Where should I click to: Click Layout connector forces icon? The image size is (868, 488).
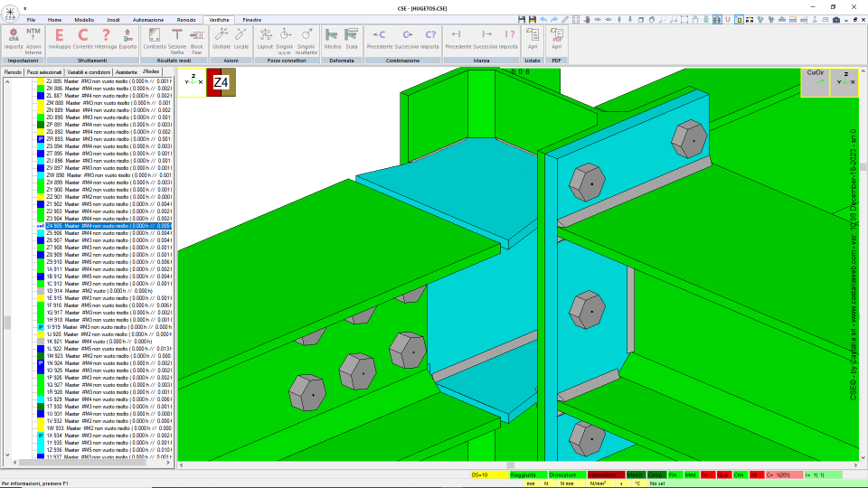coord(265,39)
